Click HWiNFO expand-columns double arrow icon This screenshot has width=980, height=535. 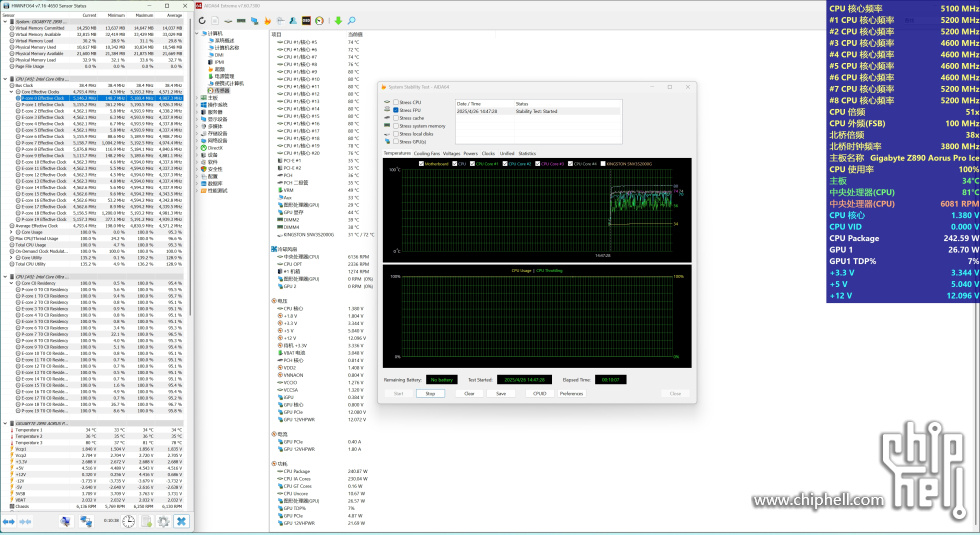pos(9,521)
